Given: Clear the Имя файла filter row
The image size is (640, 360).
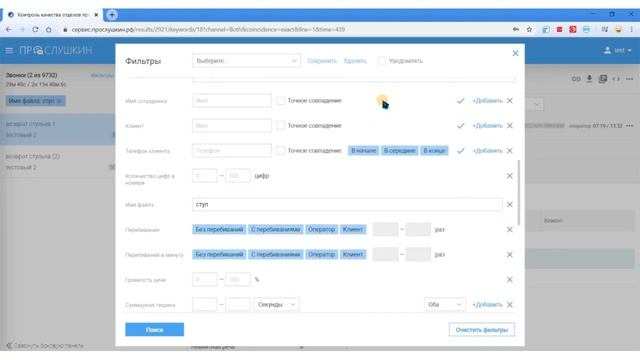Looking at the screenshot, I should tap(510, 204).
